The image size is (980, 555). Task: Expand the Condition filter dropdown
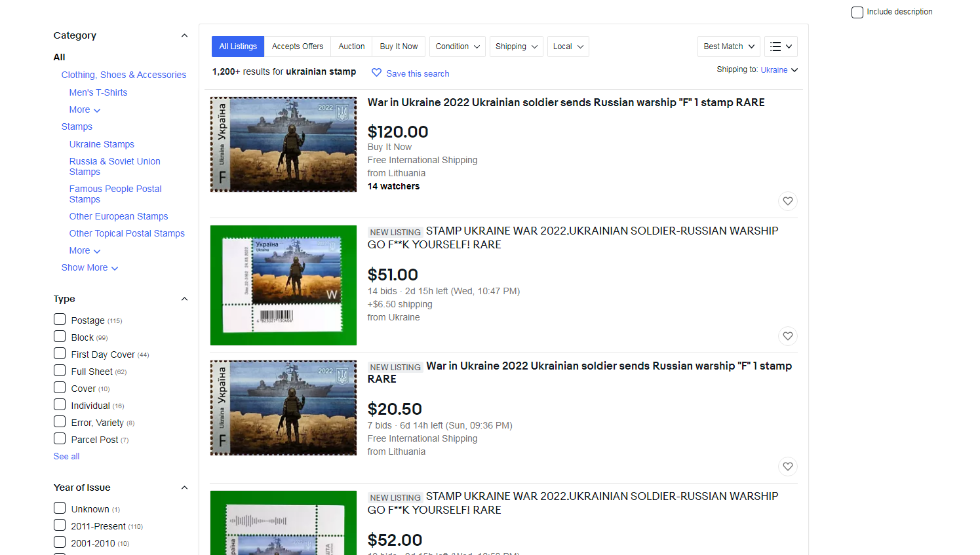tap(458, 47)
